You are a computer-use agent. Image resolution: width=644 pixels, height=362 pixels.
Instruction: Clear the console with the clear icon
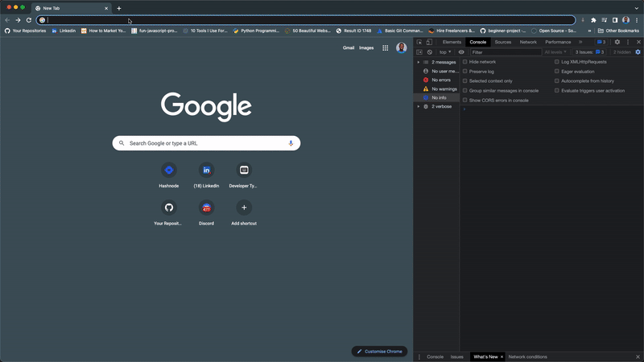click(x=430, y=52)
